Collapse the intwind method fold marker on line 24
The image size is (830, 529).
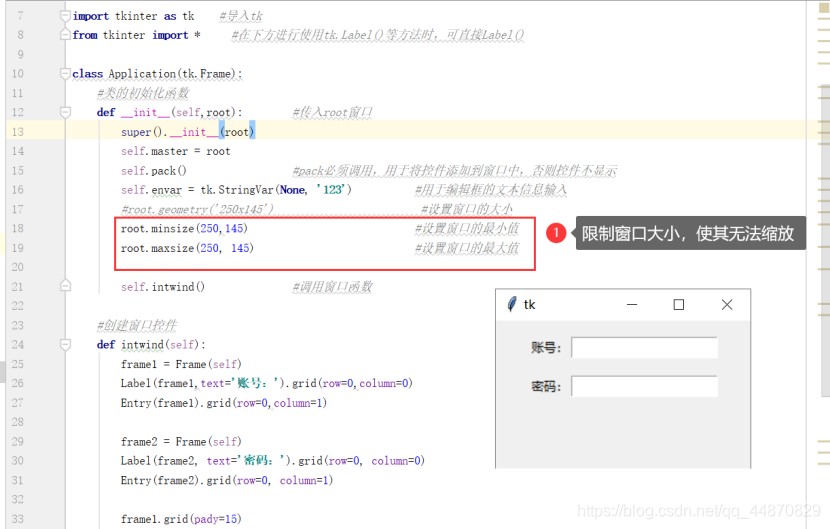click(65, 345)
